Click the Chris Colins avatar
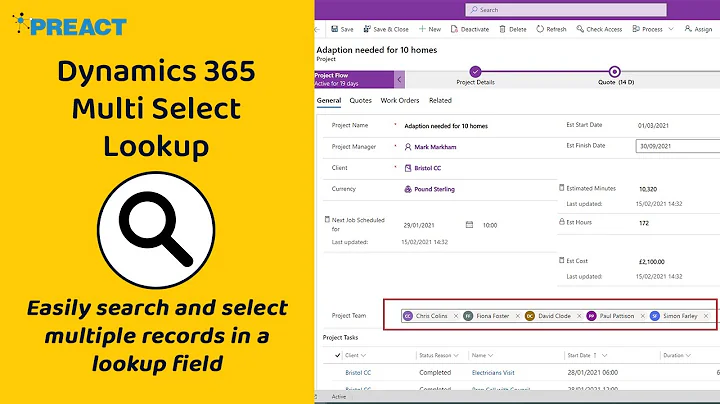 (408, 316)
